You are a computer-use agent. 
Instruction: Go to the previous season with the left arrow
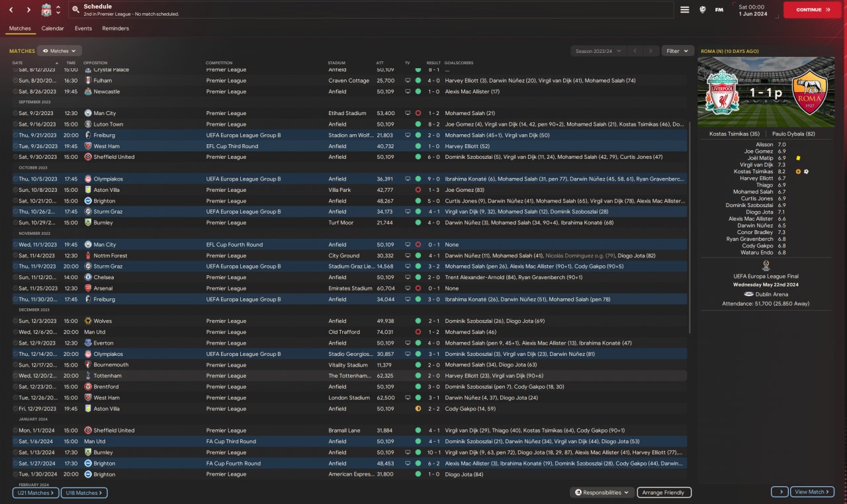(x=635, y=51)
